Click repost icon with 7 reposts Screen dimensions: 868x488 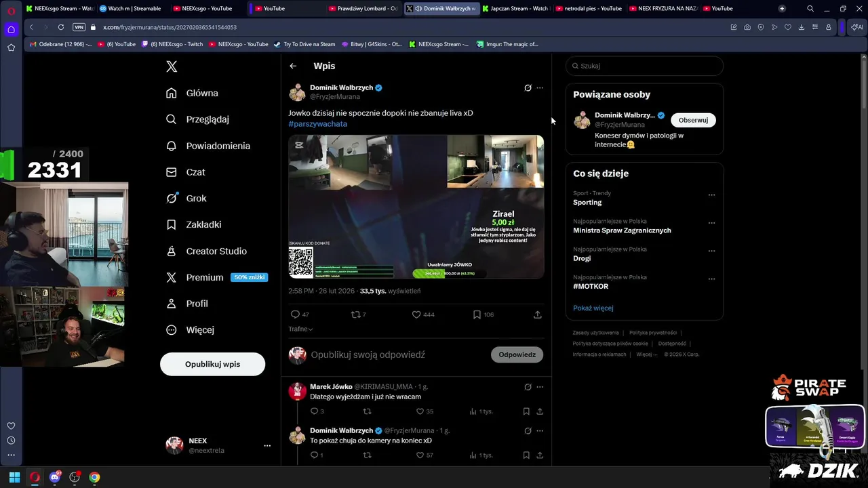358,314
